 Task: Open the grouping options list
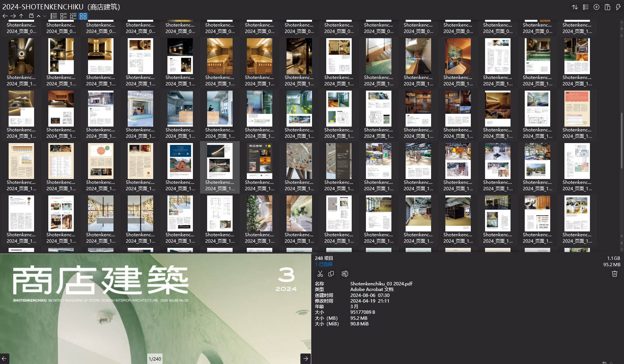(x=586, y=7)
